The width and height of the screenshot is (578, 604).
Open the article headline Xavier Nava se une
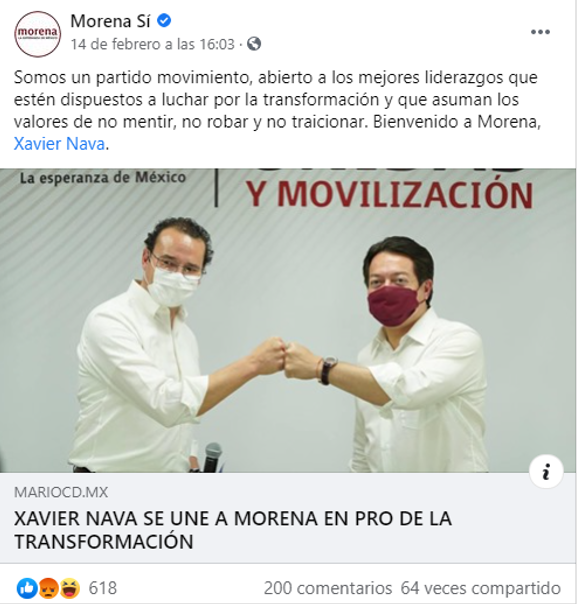tap(233, 530)
